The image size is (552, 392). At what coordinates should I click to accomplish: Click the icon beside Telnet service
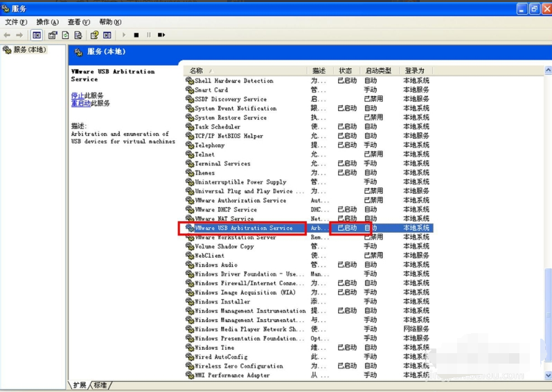[x=190, y=154]
